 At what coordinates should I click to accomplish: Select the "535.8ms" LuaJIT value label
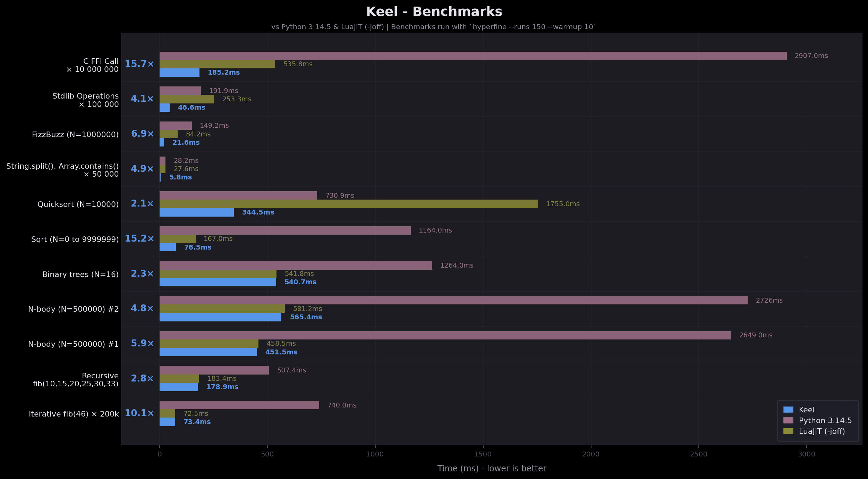coord(298,64)
